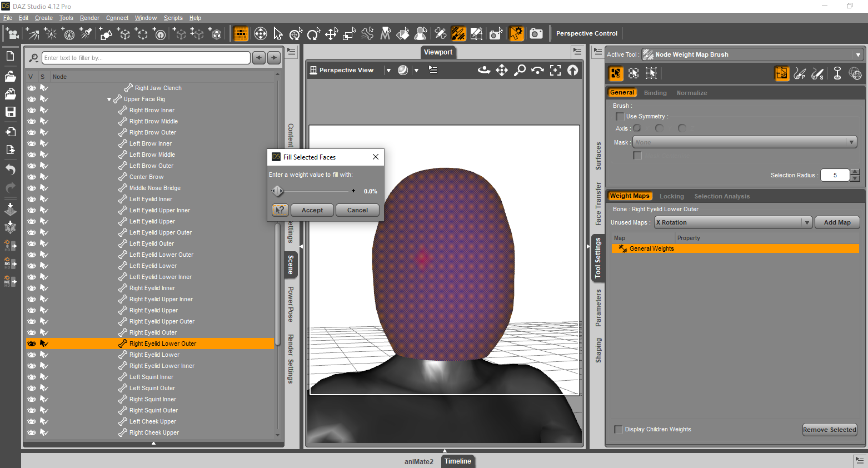Click Accept in Fill Selected Faces dialog
The image size is (868, 468).
pyautogui.click(x=312, y=210)
